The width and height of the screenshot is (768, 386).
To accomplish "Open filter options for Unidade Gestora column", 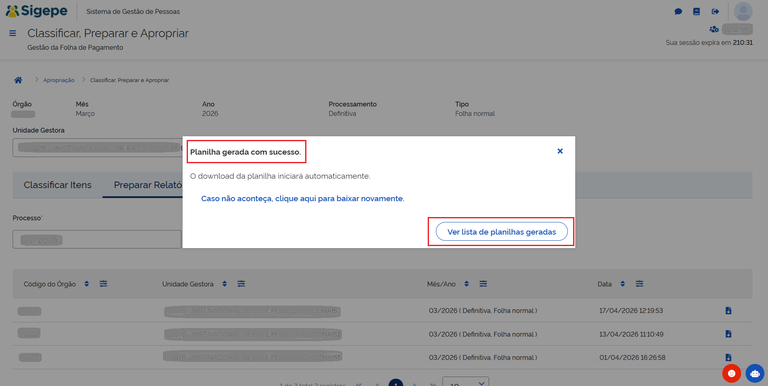I will coord(241,284).
